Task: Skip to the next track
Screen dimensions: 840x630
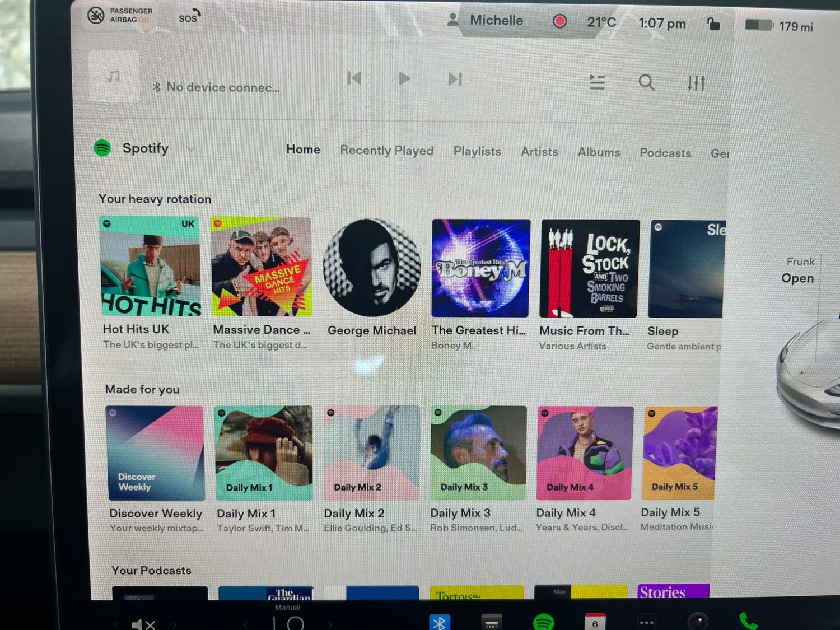Action: (455, 79)
